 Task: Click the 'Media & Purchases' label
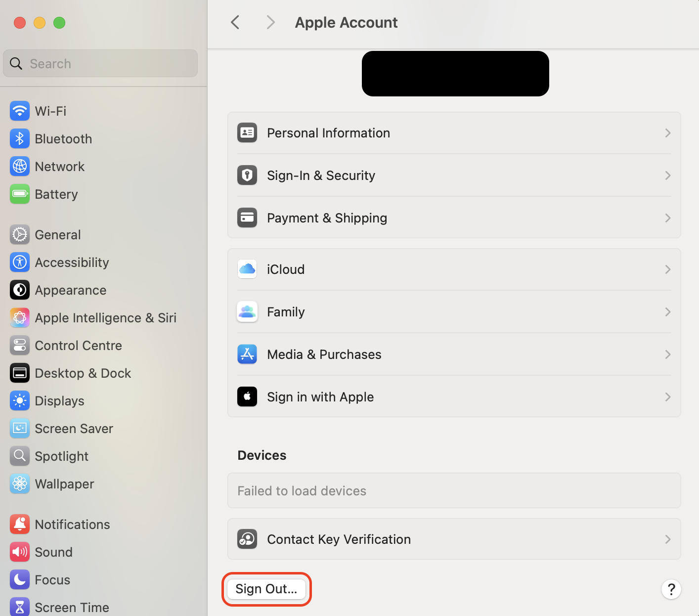[324, 354]
